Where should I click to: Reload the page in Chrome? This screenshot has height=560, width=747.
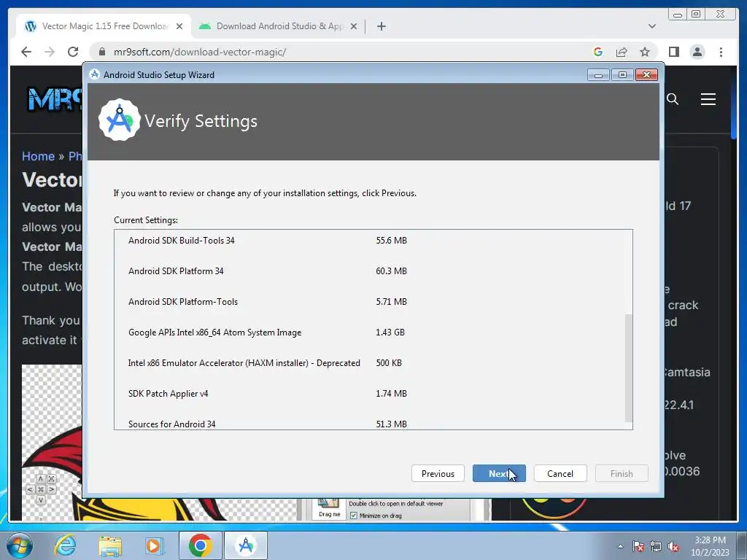(73, 52)
